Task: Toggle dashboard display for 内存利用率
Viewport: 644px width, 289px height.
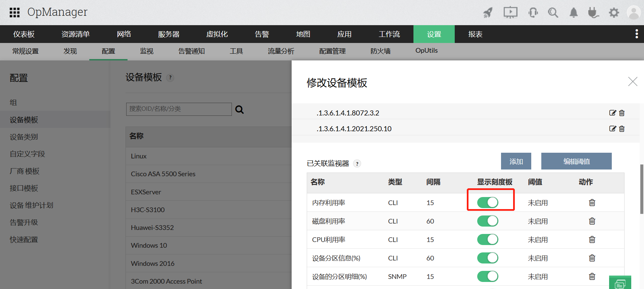Action: pos(488,202)
